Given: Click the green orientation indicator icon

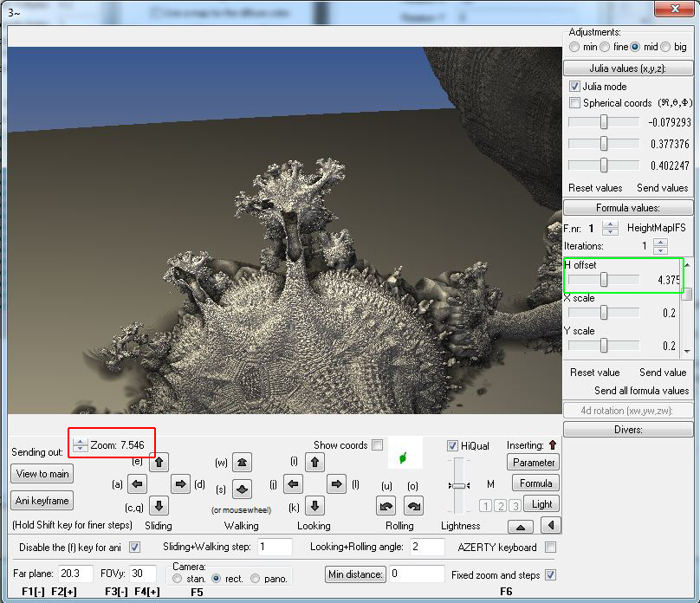Looking at the screenshot, I should click(404, 457).
